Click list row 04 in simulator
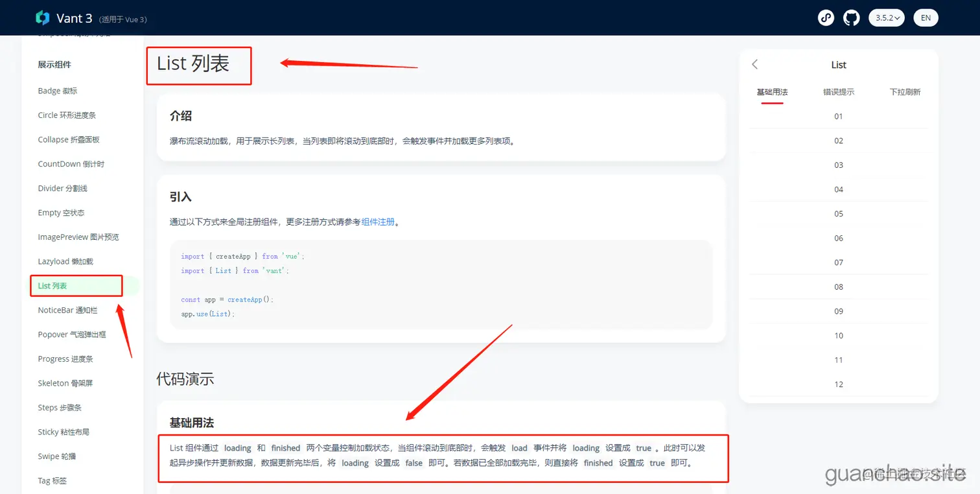The width and height of the screenshot is (980, 494). 839,189
